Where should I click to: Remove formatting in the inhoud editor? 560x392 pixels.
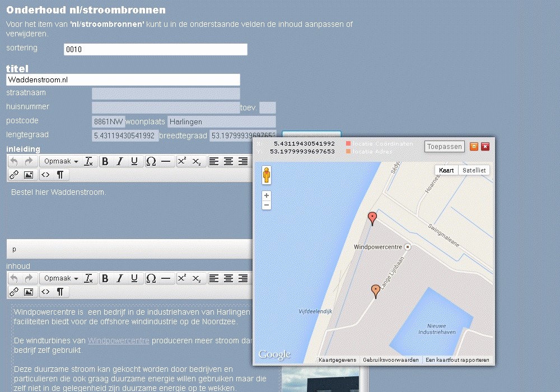click(88, 278)
